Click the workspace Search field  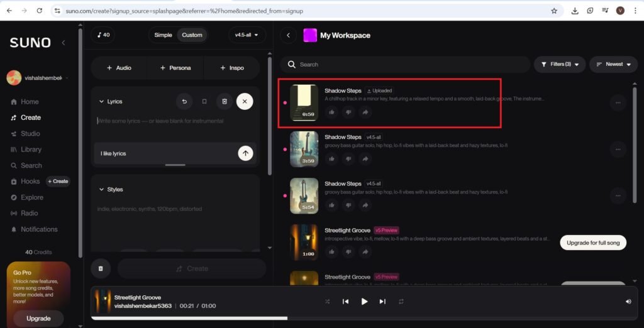coord(405,65)
